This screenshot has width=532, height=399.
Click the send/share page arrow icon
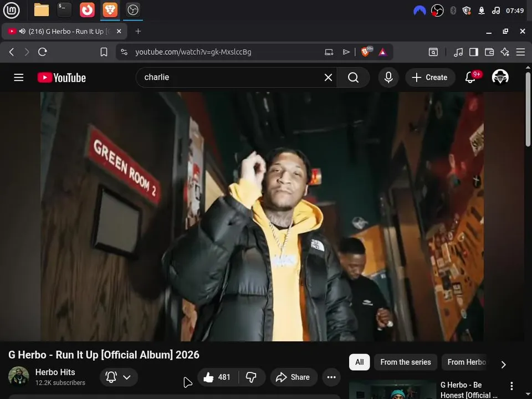pos(346,52)
